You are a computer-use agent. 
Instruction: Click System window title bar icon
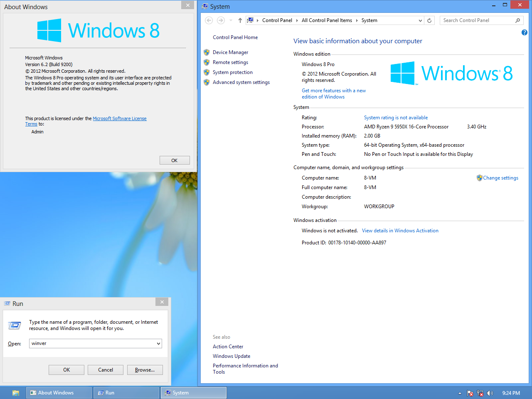tap(205, 6)
